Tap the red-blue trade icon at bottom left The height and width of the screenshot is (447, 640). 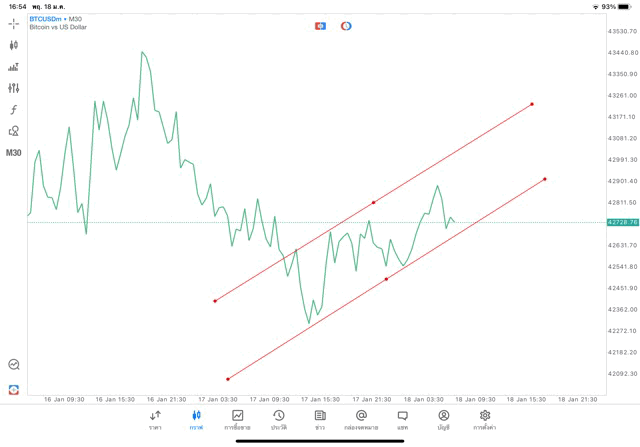(x=14, y=389)
